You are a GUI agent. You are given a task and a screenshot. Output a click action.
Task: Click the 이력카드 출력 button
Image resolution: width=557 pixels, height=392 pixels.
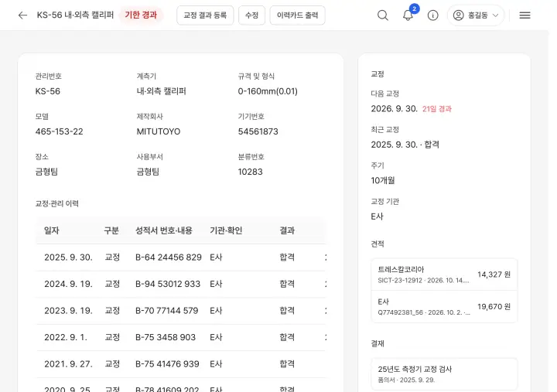coord(297,15)
